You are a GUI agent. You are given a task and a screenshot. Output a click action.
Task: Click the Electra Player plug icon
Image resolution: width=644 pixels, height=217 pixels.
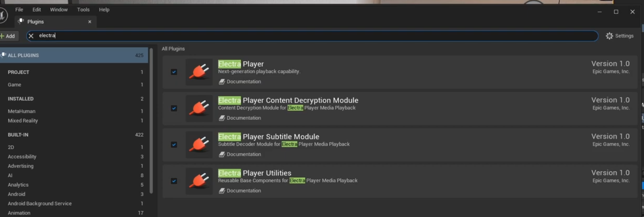pyautogui.click(x=199, y=72)
